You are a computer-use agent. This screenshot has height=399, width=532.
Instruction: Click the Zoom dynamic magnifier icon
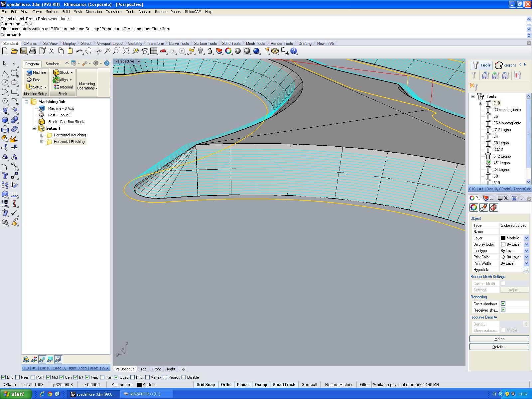[x=107, y=51]
